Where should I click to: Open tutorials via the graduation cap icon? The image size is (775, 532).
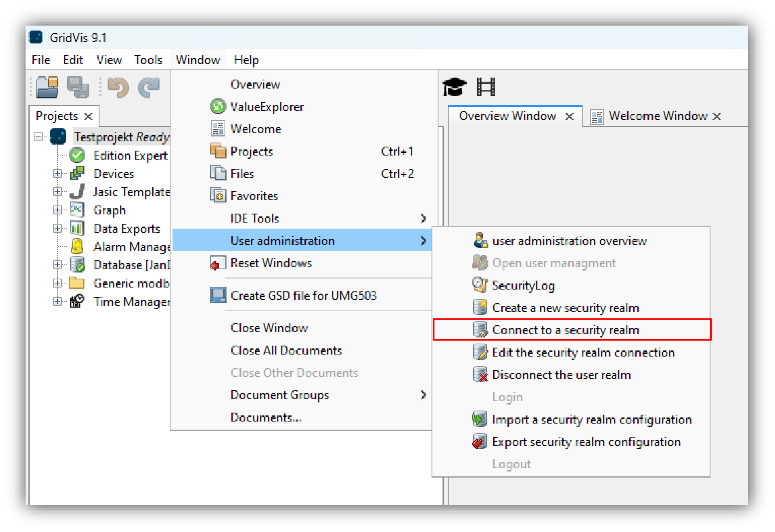[x=454, y=86]
